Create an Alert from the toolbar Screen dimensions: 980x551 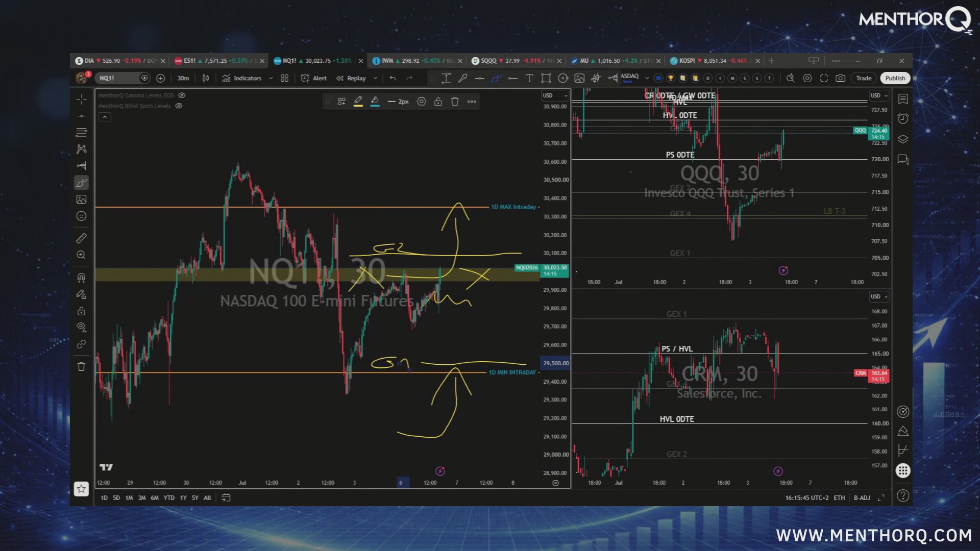tap(314, 78)
